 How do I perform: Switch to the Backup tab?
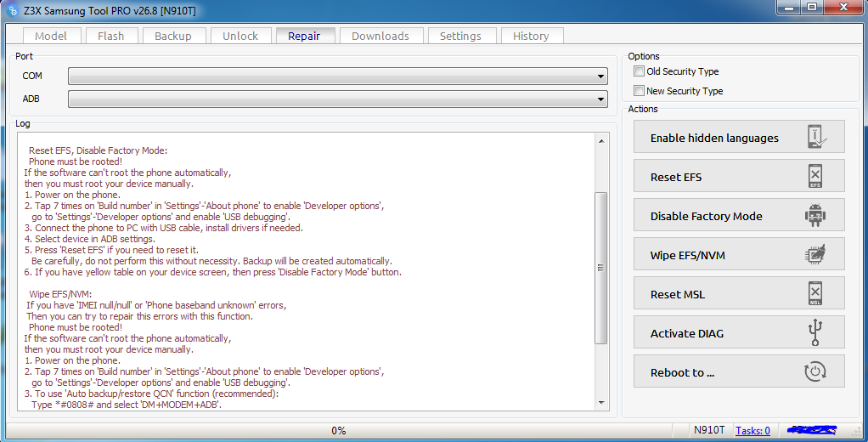click(173, 36)
